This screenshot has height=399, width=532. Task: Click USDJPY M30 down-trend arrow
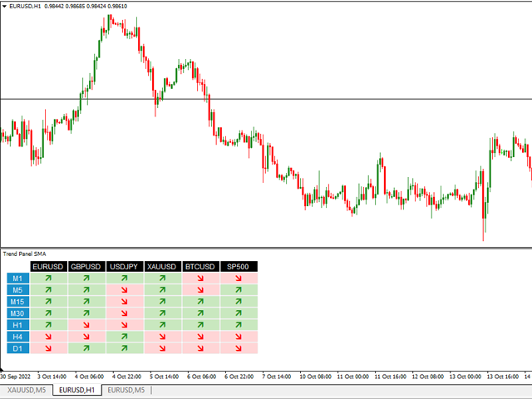coord(125,313)
